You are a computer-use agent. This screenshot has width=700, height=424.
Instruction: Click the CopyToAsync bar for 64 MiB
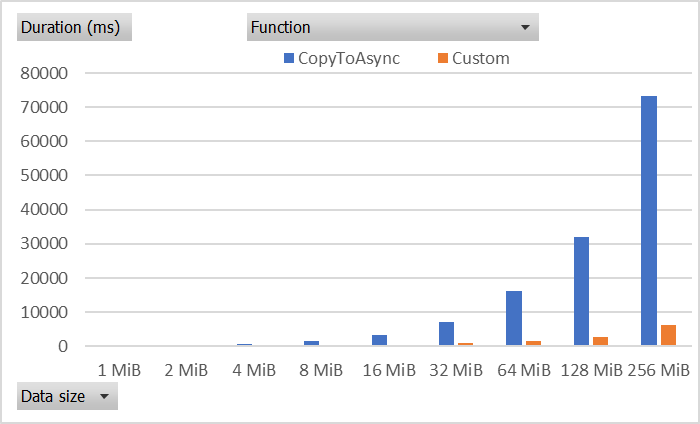514,318
